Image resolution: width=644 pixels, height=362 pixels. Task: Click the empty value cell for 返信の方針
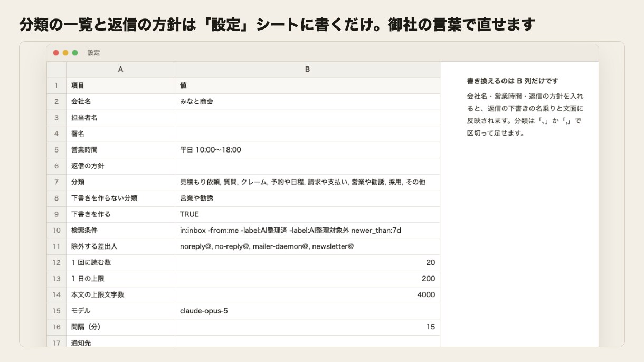coord(307,166)
